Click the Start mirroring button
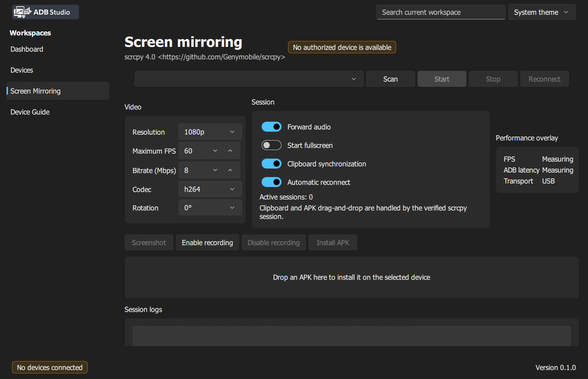This screenshot has height=379, width=588. click(442, 79)
